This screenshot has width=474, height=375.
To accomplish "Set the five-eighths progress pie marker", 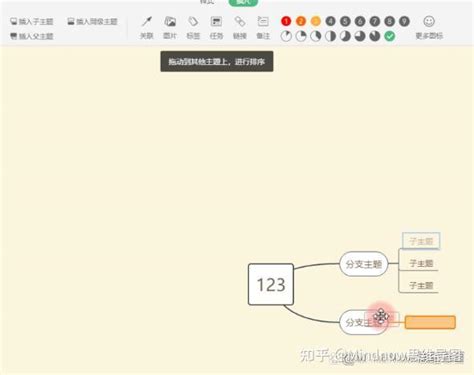I will pyautogui.click(x=345, y=36).
